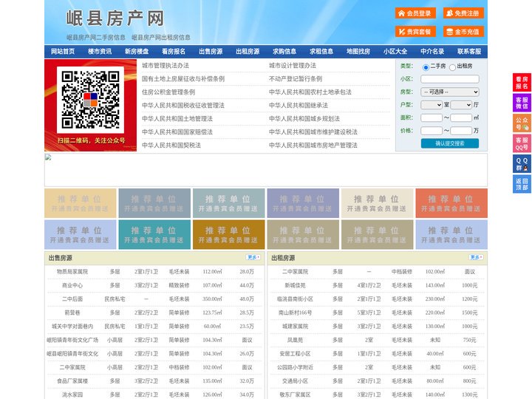532x399 pixels.
Task: Click 更多 in 出售房源 header
Action: tap(253, 257)
